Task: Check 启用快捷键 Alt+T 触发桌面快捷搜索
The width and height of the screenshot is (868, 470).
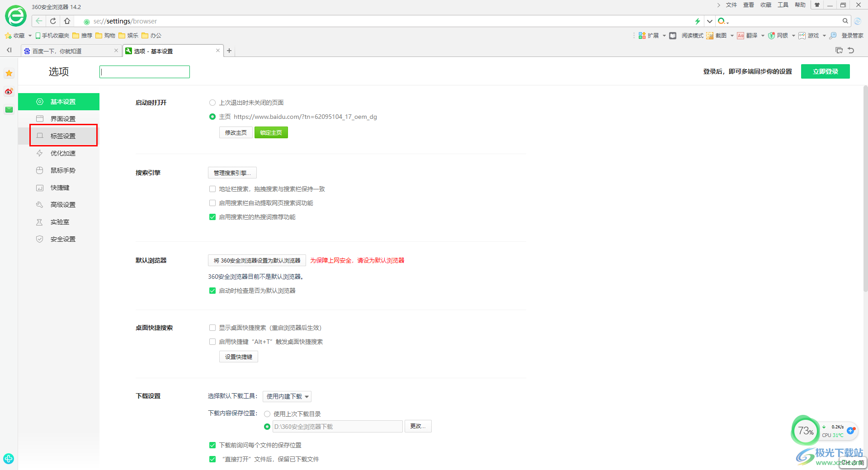Action: pos(212,342)
